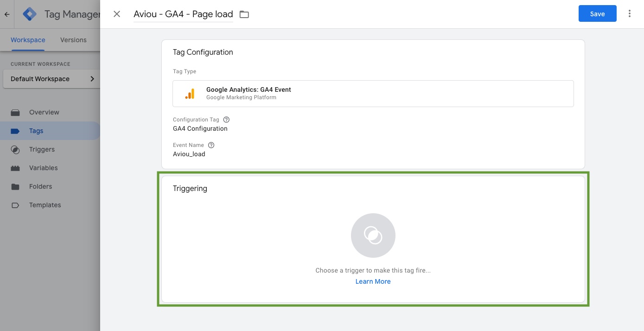The image size is (644, 331).
Task: Click the help icon next to Event Name
Action: pyautogui.click(x=211, y=145)
